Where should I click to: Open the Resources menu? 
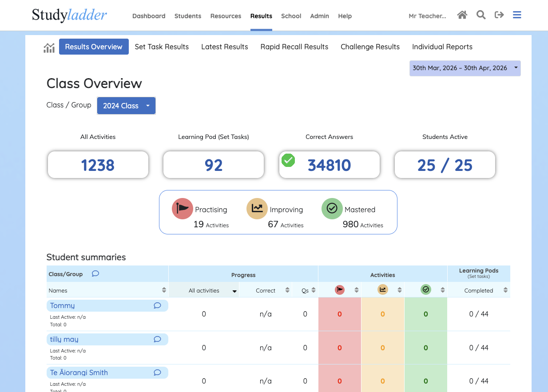pyautogui.click(x=226, y=16)
